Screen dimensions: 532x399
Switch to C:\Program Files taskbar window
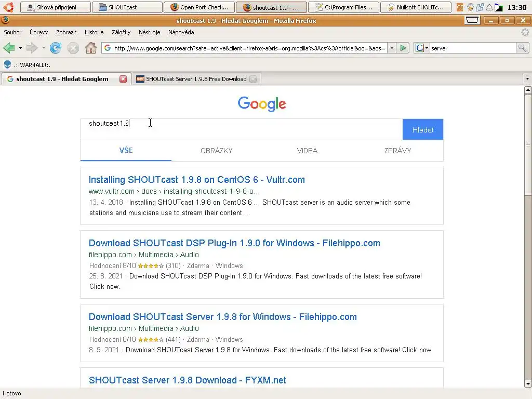[343, 7]
